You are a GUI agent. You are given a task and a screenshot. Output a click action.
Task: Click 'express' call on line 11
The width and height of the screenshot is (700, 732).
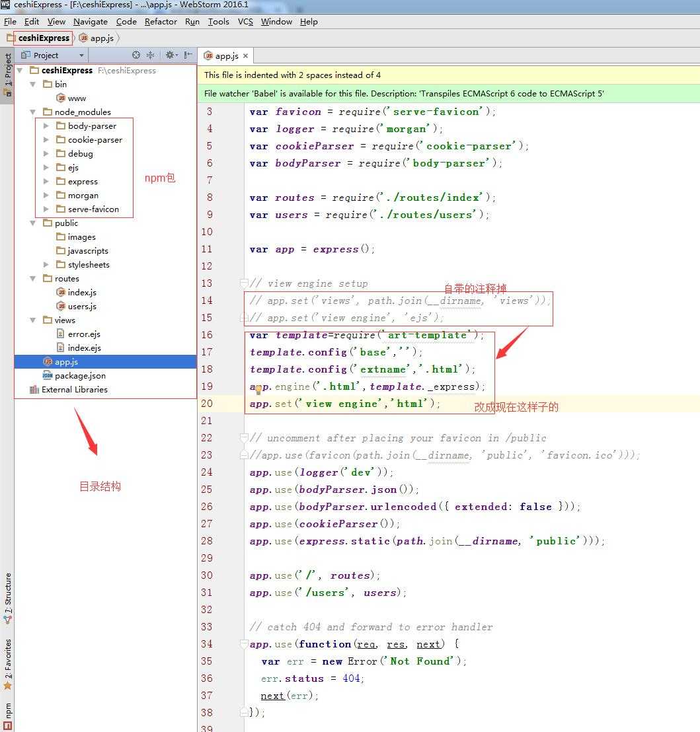click(x=336, y=249)
